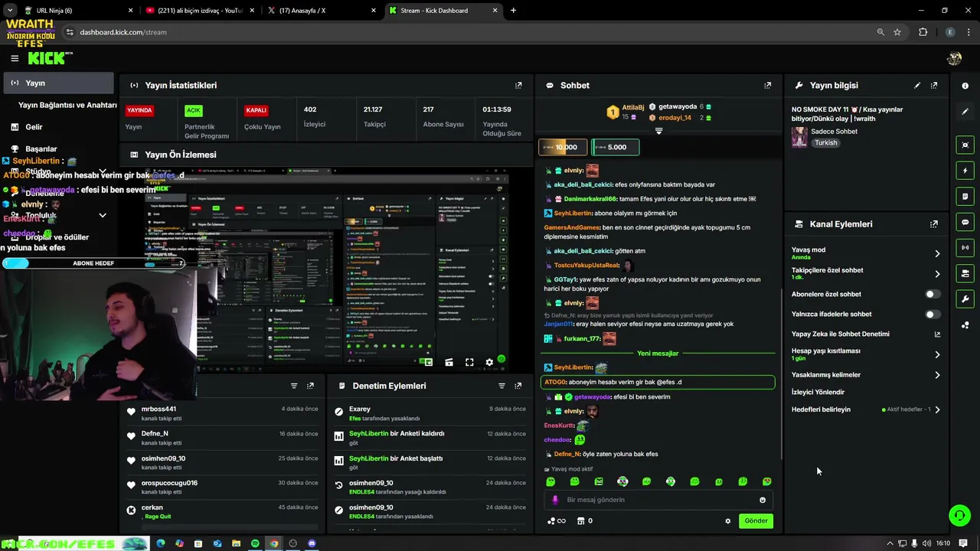The height and width of the screenshot is (551, 980).
Task: Expand Yavaş mod options
Action: 937,253
